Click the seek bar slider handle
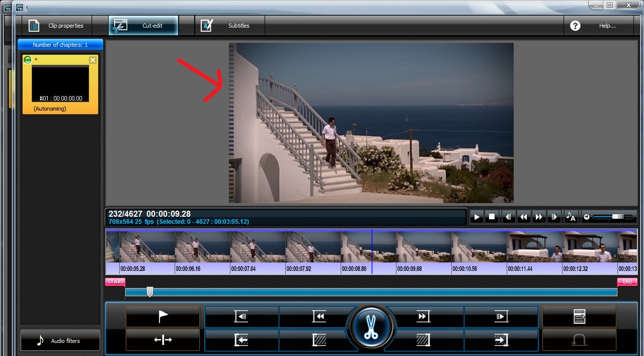 pyautogui.click(x=149, y=292)
